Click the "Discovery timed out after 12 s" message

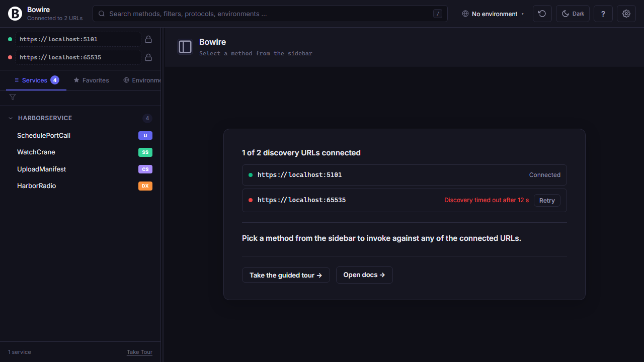tap(487, 200)
